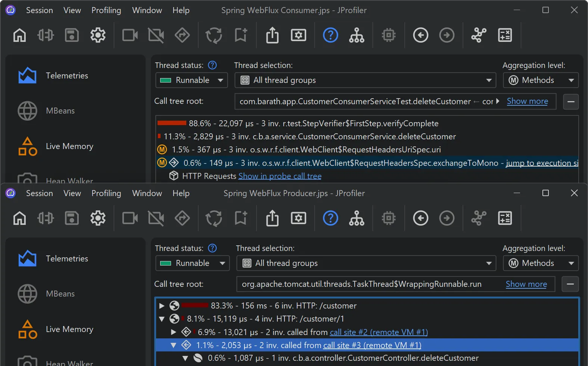Viewport: 588px width, 366px height.
Task: Open session settings gear in Producer window
Action: point(98,218)
